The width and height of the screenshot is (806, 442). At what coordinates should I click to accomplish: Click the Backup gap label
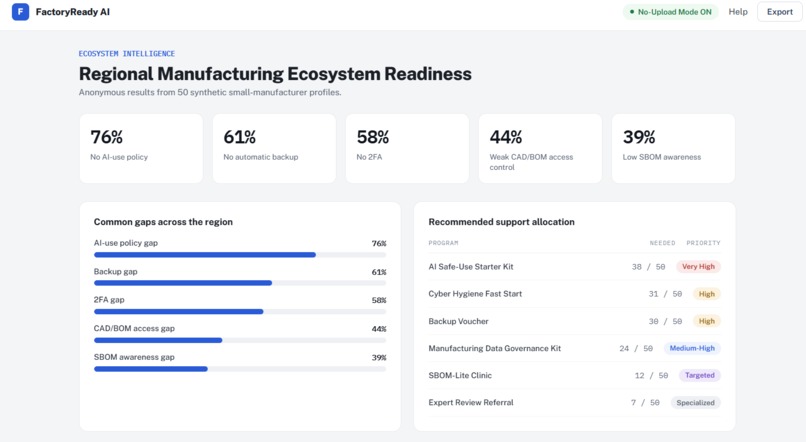[x=115, y=271]
